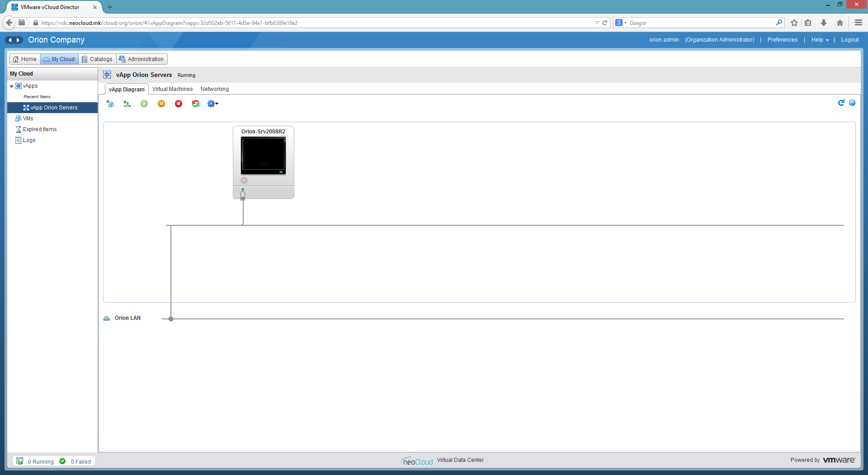Refresh the vApp diagram view
868x475 pixels.
(841, 103)
